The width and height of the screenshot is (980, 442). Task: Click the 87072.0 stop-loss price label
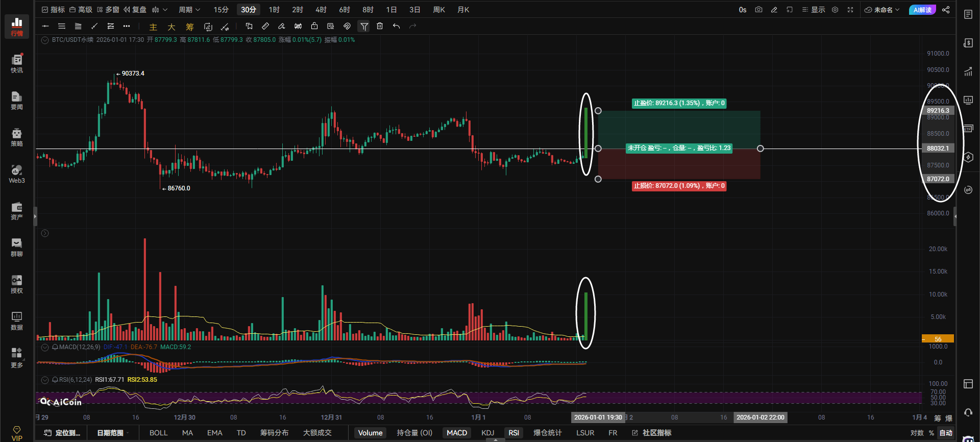click(938, 179)
